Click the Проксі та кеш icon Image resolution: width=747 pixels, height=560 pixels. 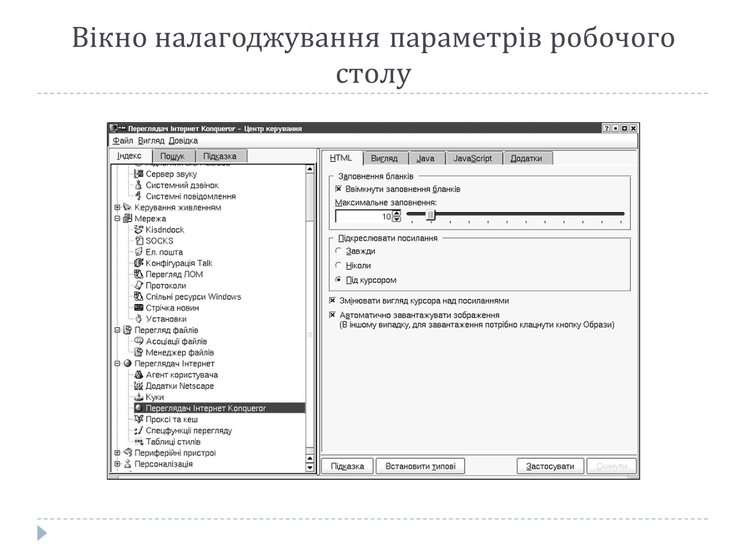pyautogui.click(x=138, y=420)
